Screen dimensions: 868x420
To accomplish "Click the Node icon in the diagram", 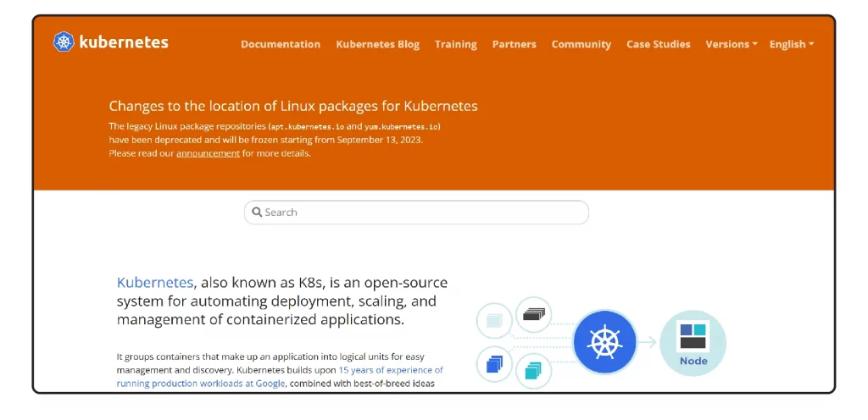I will click(693, 342).
